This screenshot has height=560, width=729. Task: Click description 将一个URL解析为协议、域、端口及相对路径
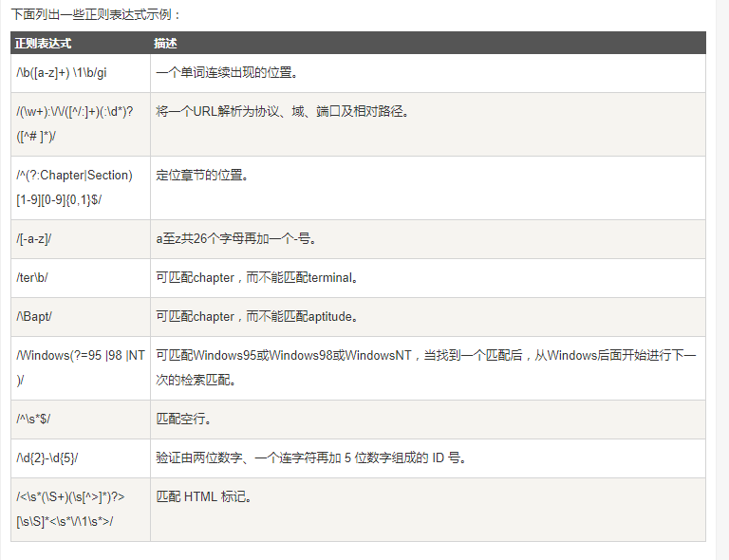(283, 112)
